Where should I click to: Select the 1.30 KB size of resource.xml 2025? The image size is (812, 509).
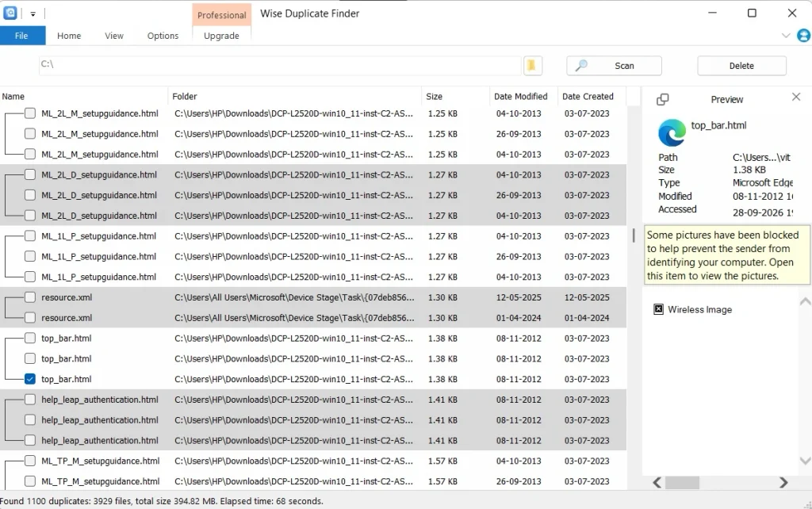[442, 297]
